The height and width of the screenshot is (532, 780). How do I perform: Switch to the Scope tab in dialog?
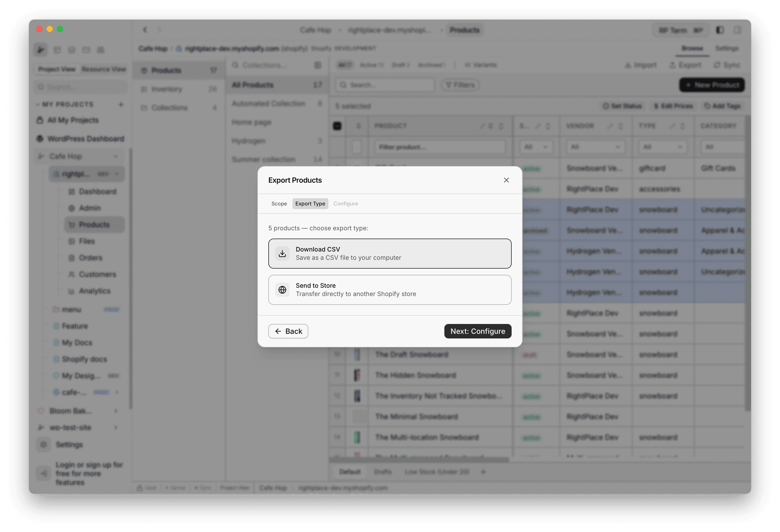coord(279,203)
